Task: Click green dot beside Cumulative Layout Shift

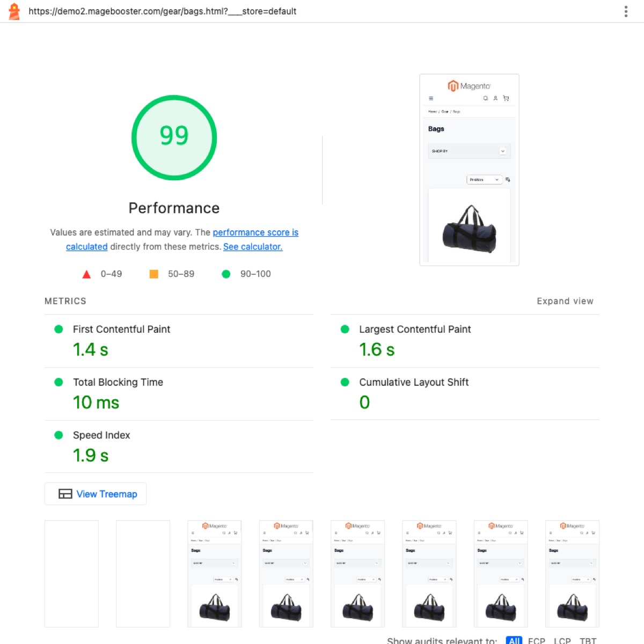Action: click(x=345, y=382)
